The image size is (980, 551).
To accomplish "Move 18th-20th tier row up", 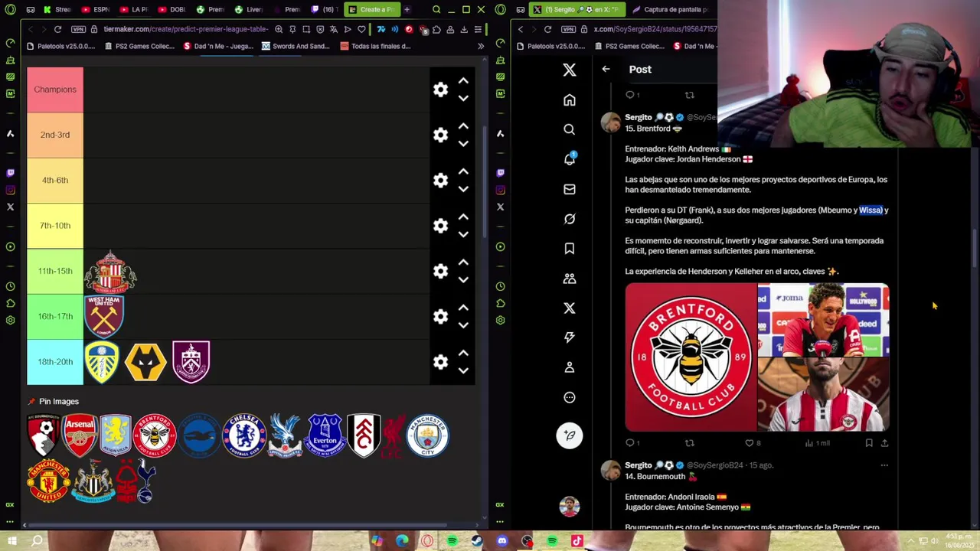I will 463,353.
